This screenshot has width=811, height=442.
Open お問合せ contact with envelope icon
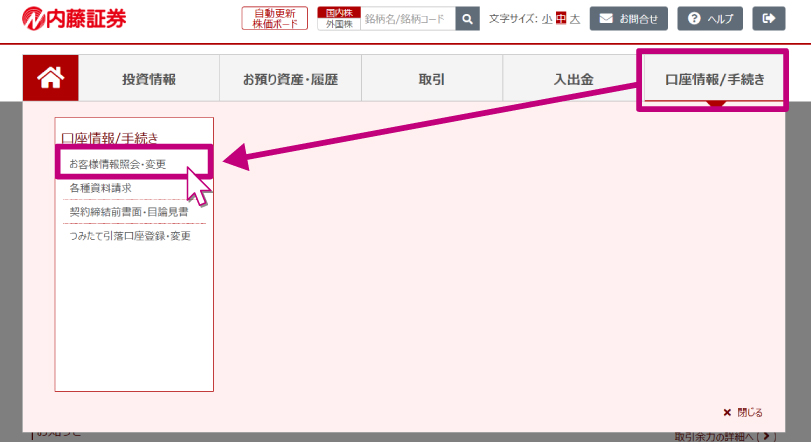(628, 18)
